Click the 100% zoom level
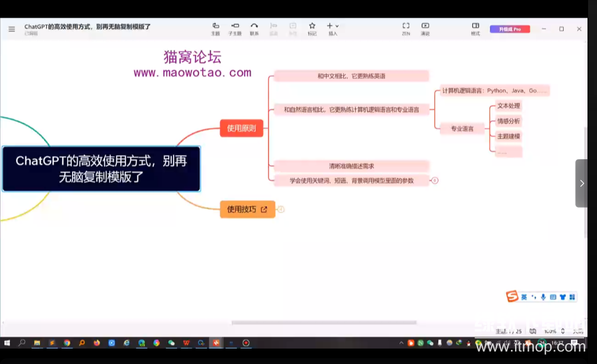Viewport: 597px width, 364px height. (x=550, y=331)
